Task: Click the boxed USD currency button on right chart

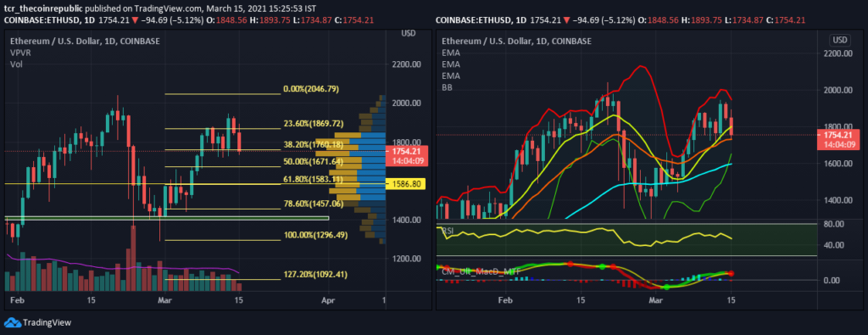Action: [x=840, y=40]
